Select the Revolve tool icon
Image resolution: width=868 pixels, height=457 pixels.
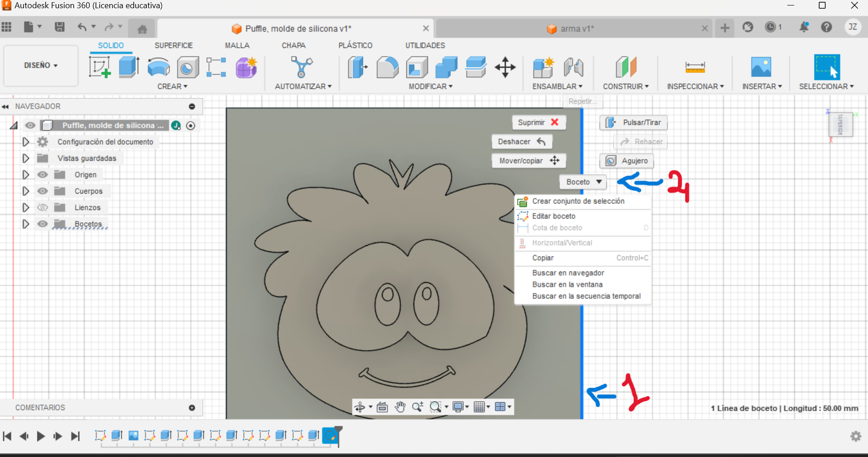coord(158,67)
